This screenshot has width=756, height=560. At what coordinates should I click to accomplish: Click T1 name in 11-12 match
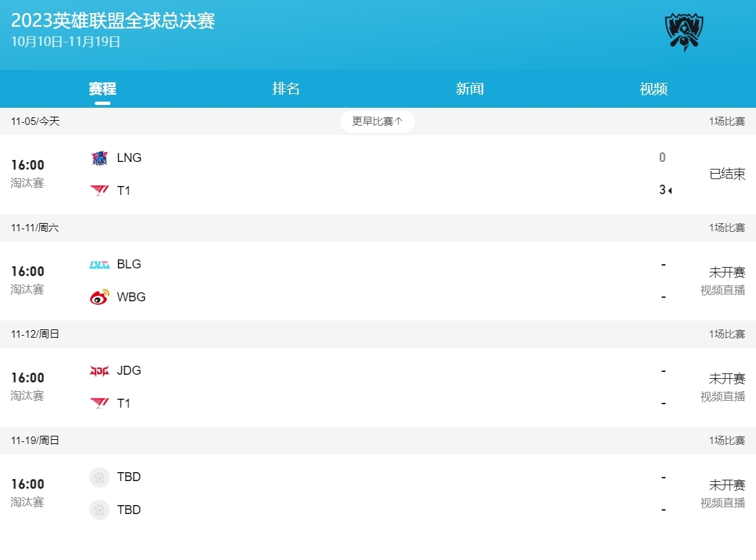tap(124, 404)
